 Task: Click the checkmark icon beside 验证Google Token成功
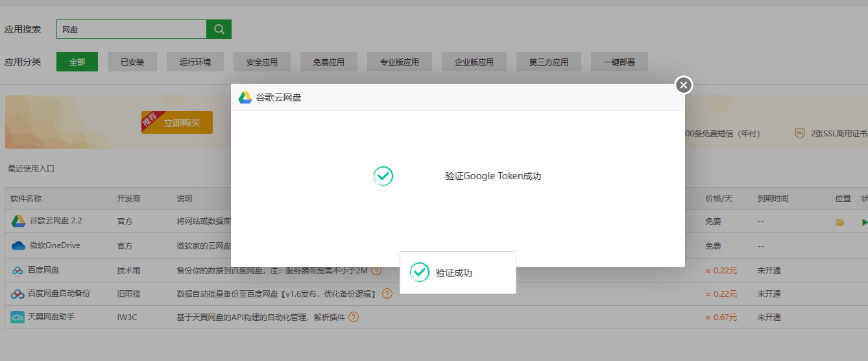[383, 175]
